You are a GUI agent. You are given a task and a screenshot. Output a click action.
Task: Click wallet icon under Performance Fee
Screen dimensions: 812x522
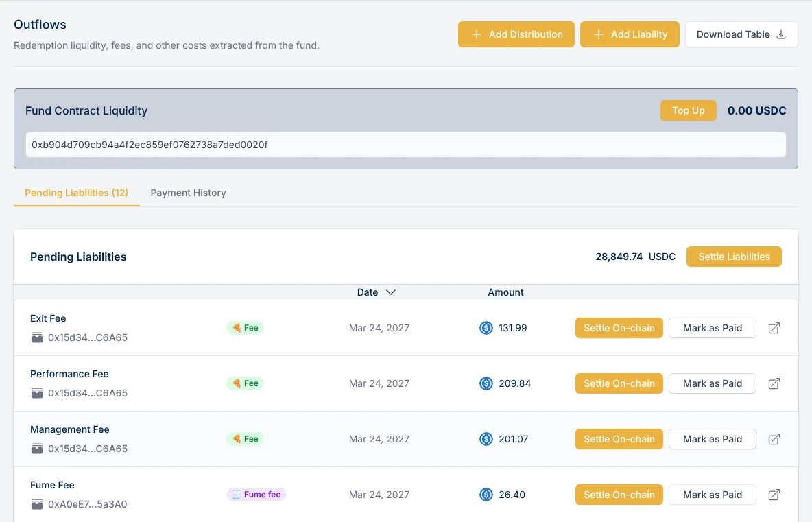point(37,393)
